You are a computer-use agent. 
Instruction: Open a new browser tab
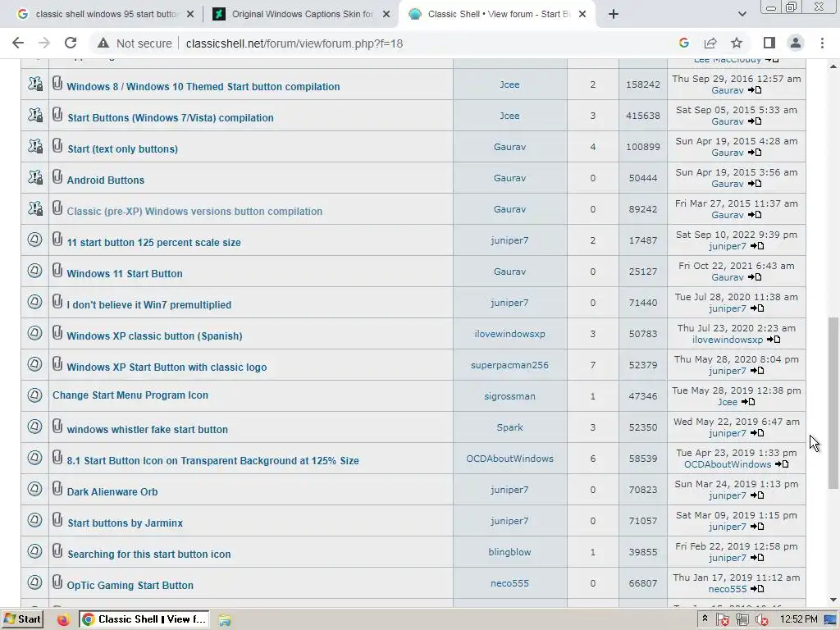614,14
